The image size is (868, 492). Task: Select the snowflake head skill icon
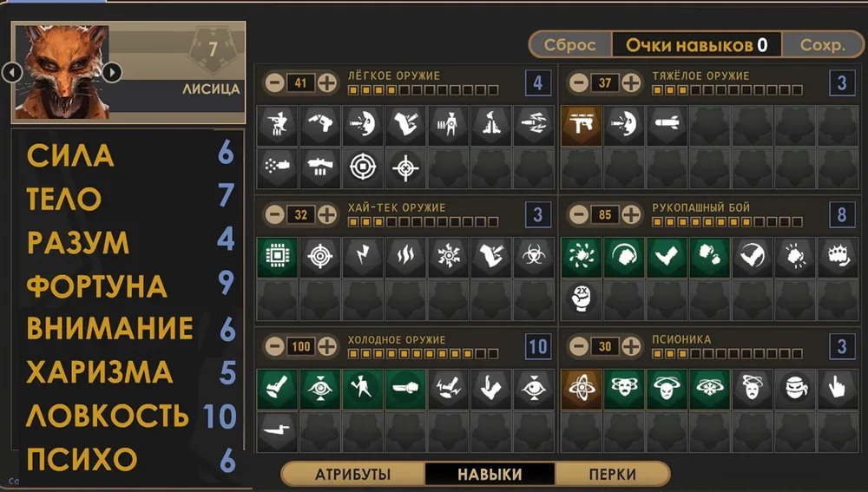point(709,389)
